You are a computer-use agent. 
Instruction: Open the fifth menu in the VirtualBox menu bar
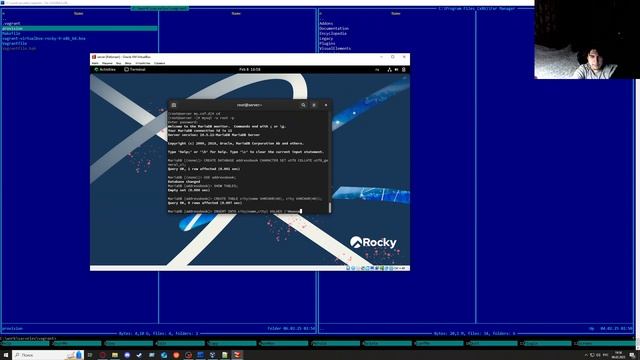tap(143, 63)
